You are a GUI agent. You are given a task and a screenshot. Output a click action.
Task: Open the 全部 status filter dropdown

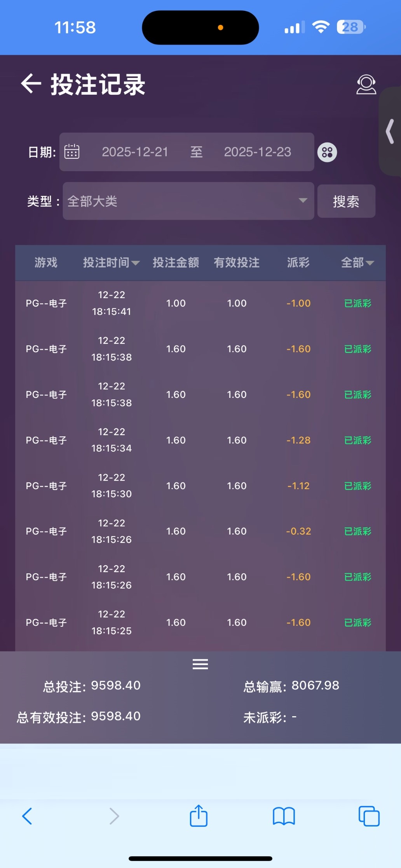(357, 263)
